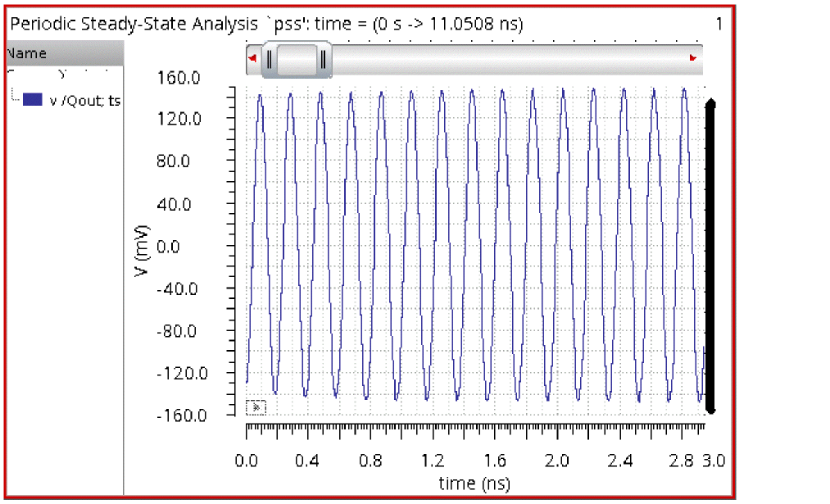830x504 pixels.
Task: Click the 0.0 y-axis value
Action: pyautogui.click(x=168, y=247)
